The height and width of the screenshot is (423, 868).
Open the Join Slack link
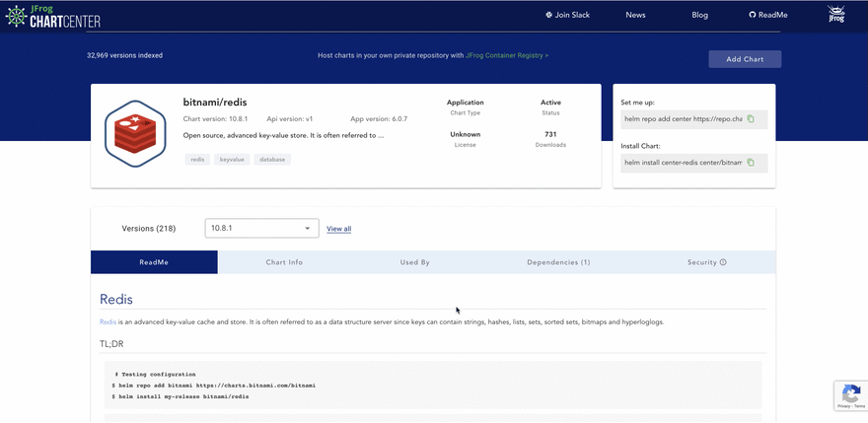(567, 15)
